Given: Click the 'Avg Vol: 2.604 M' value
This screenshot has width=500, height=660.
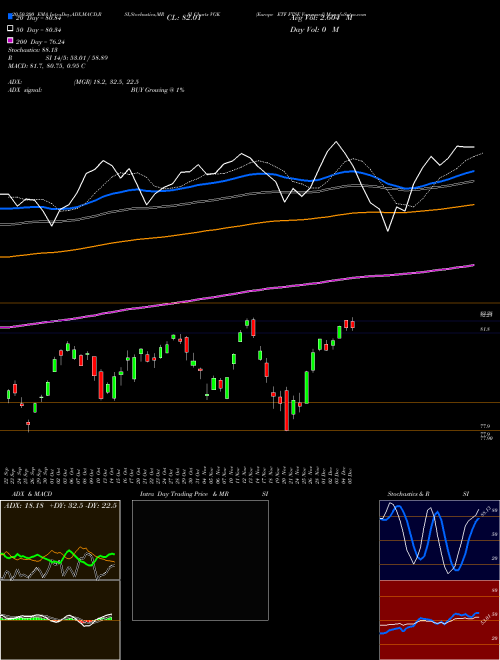Looking at the screenshot, I should (x=321, y=18).
